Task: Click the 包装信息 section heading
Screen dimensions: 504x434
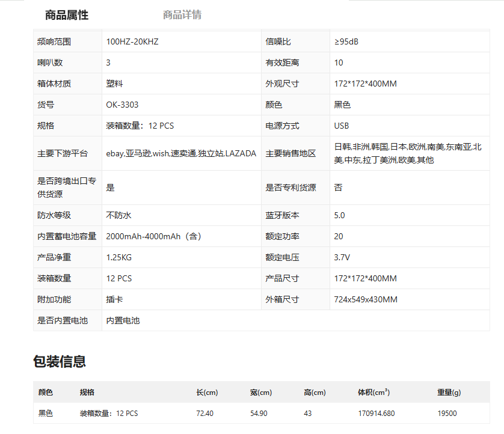Action: (x=59, y=361)
